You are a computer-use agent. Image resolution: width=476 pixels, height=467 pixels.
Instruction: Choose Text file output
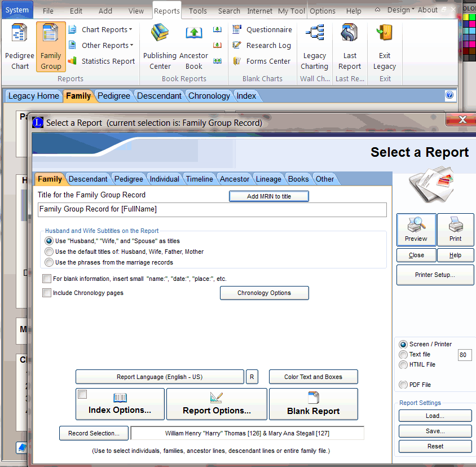tap(403, 354)
